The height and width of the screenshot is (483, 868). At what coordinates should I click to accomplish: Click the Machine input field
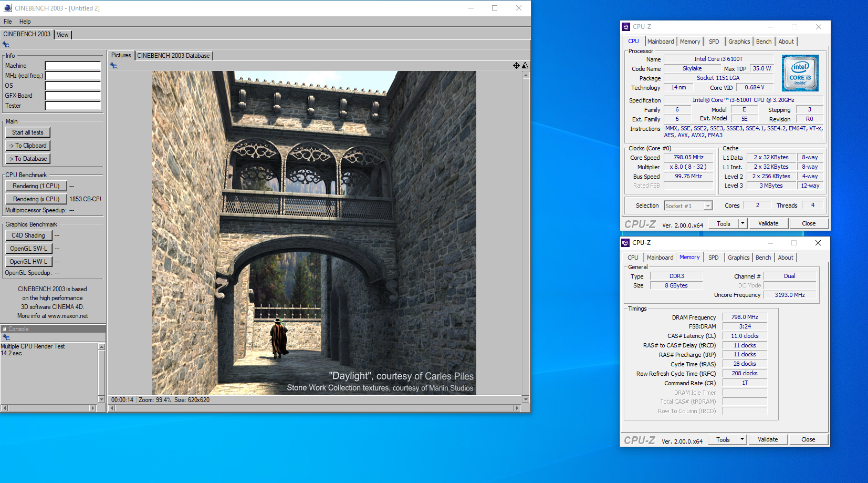click(72, 66)
